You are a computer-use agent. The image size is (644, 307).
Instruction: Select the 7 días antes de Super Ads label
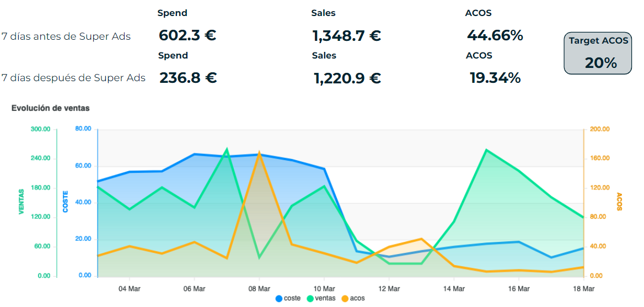pyautogui.click(x=66, y=36)
